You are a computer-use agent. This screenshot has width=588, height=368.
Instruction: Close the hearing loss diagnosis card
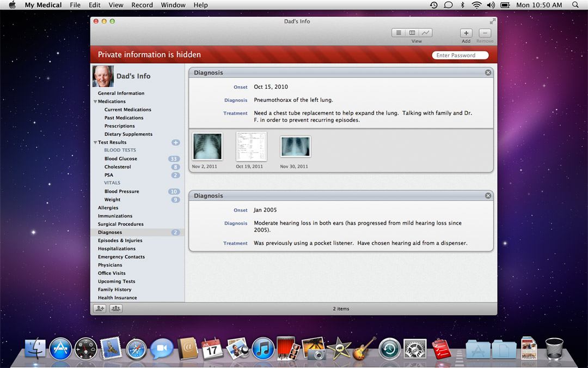(x=488, y=196)
